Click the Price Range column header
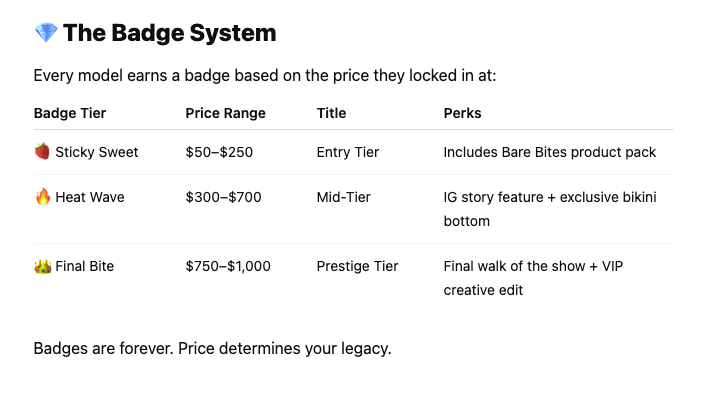Viewport: 703px width, 395px height. click(x=226, y=113)
